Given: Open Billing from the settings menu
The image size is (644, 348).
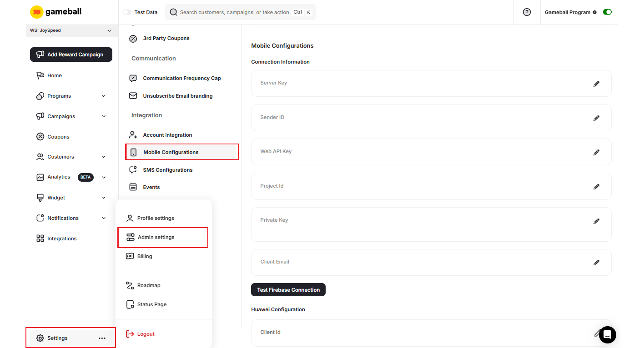Looking at the screenshot, I should [x=144, y=256].
